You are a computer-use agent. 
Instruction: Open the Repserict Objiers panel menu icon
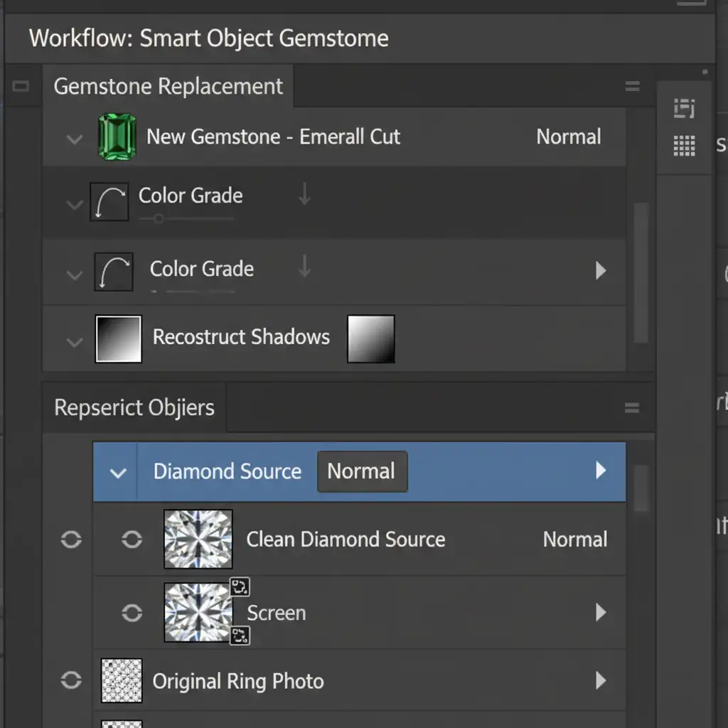coord(631,408)
